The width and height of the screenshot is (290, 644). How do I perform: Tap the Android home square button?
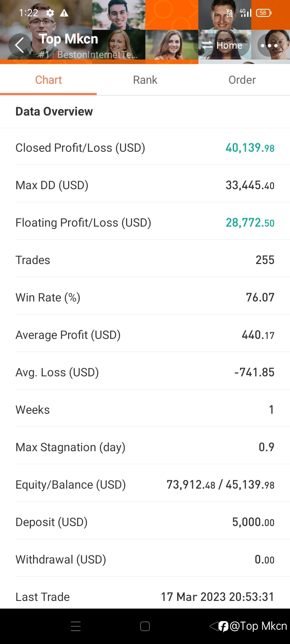click(145, 626)
